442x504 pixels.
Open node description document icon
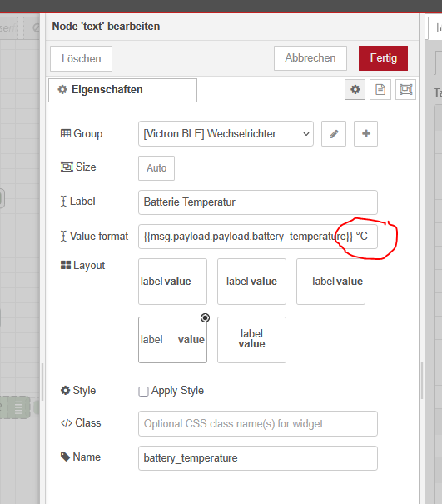click(x=380, y=89)
